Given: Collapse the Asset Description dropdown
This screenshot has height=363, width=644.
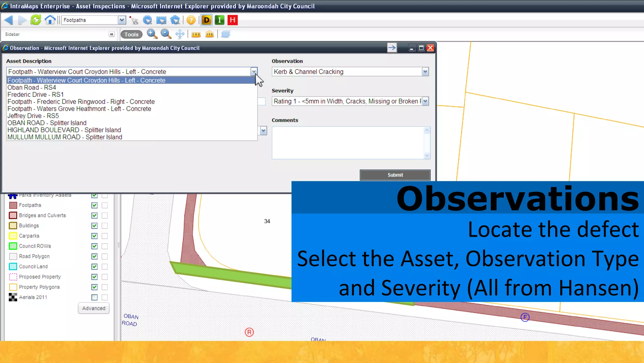Looking at the screenshot, I should tap(254, 72).
